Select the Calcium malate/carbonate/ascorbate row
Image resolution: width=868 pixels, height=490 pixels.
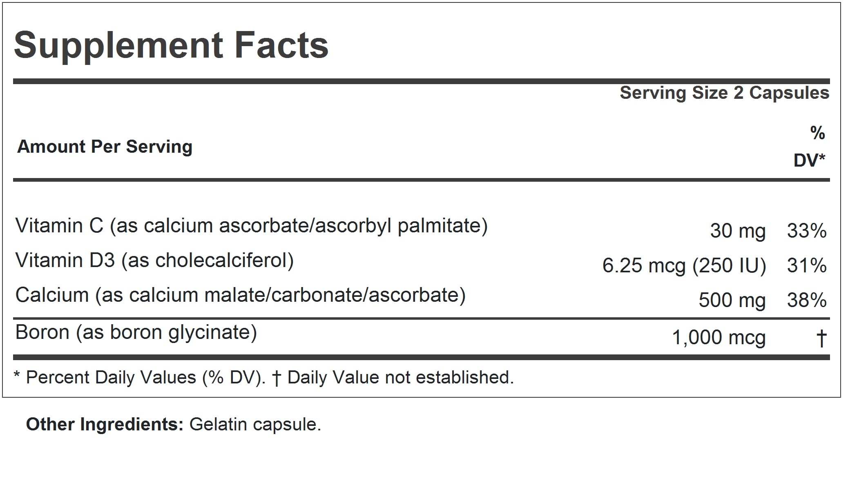tap(421, 297)
